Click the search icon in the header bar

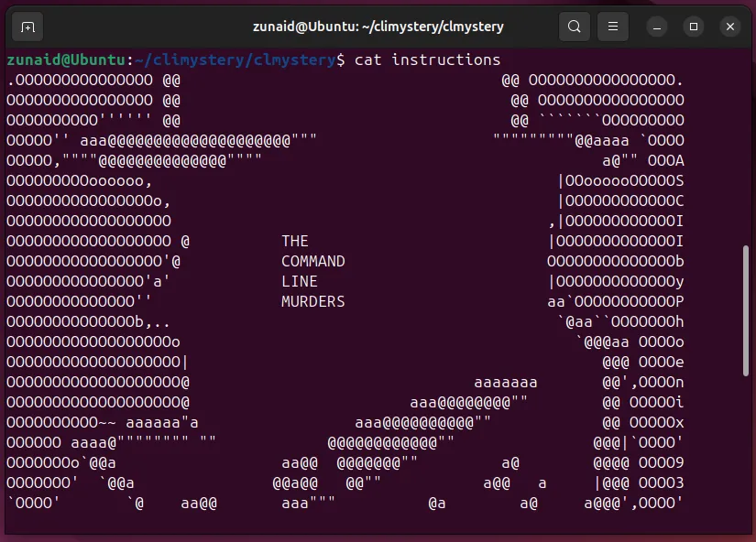tap(575, 27)
